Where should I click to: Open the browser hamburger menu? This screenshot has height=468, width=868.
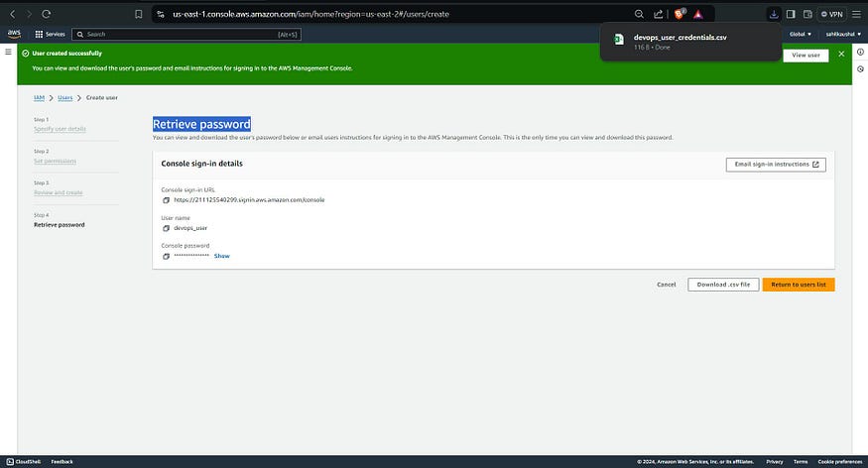[856, 15]
